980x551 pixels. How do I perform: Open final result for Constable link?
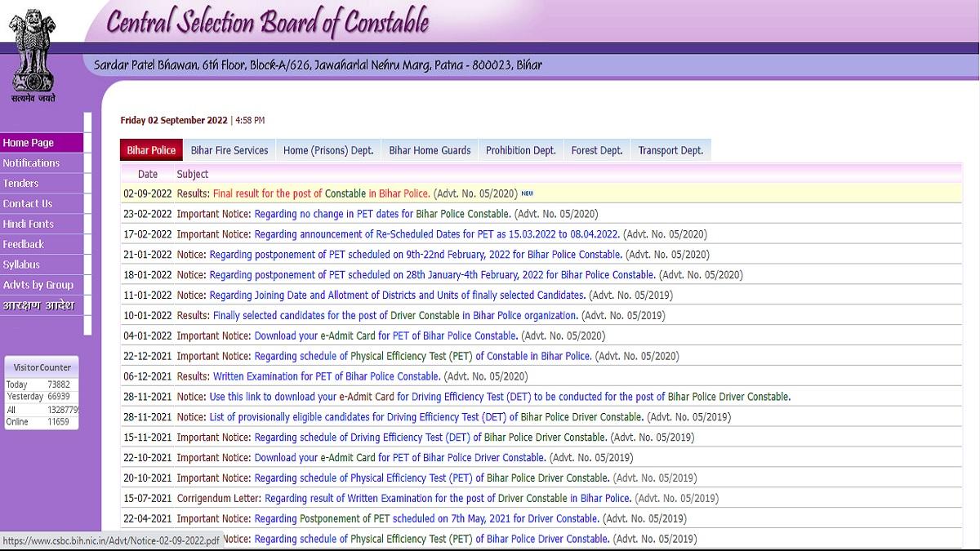coord(321,193)
